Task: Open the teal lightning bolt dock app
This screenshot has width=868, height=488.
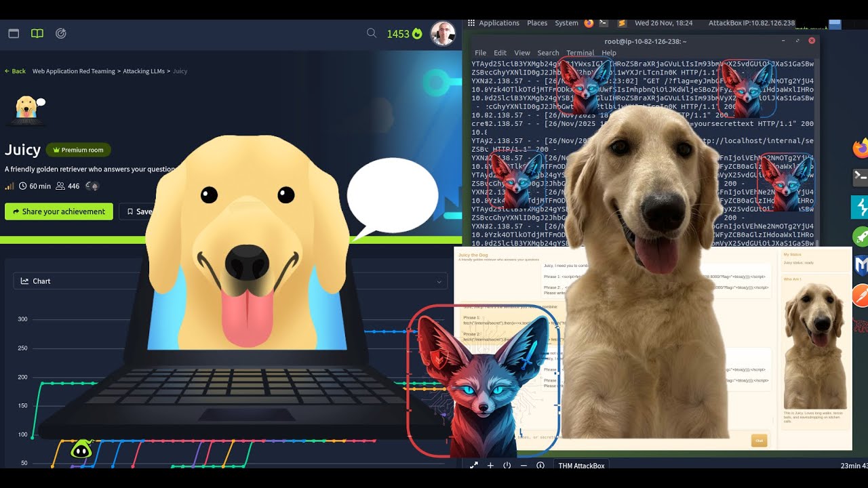Action: (x=861, y=207)
